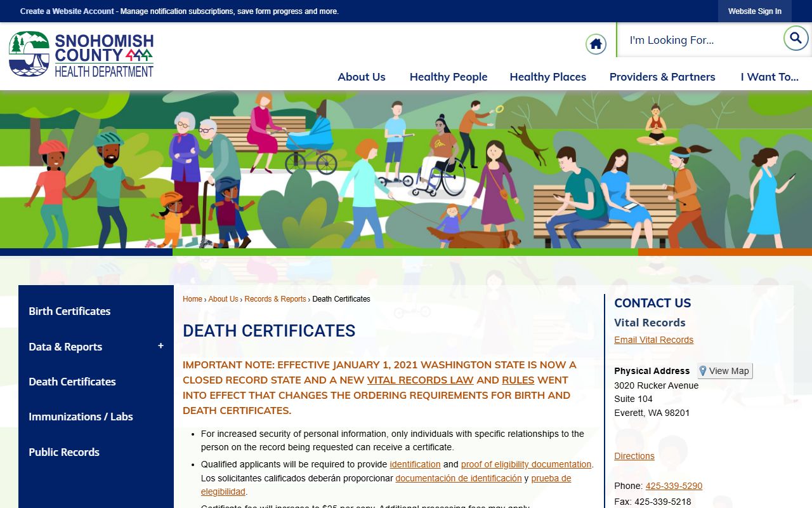Go to Records & Reports breadcrumb
This screenshot has width=812, height=508.
click(275, 299)
